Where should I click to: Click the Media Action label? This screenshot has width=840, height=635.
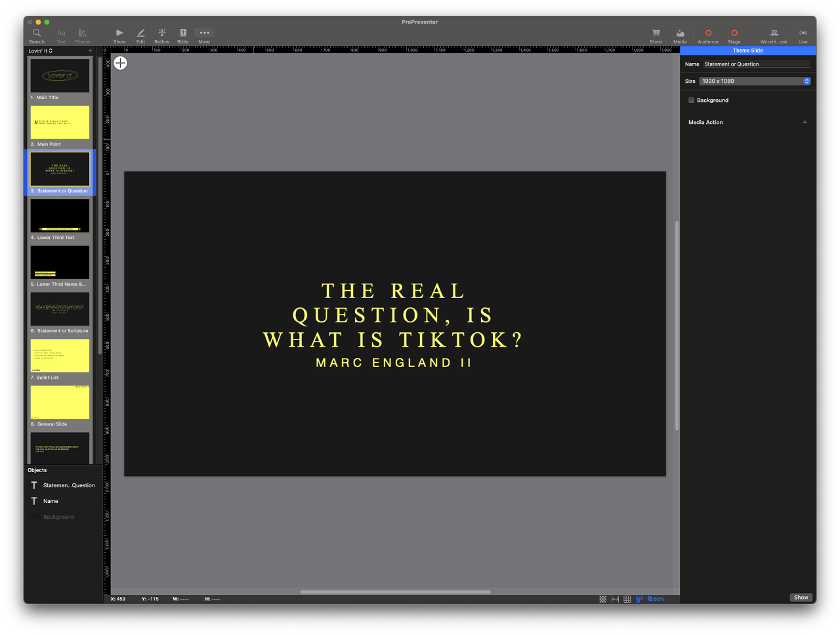(x=705, y=122)
